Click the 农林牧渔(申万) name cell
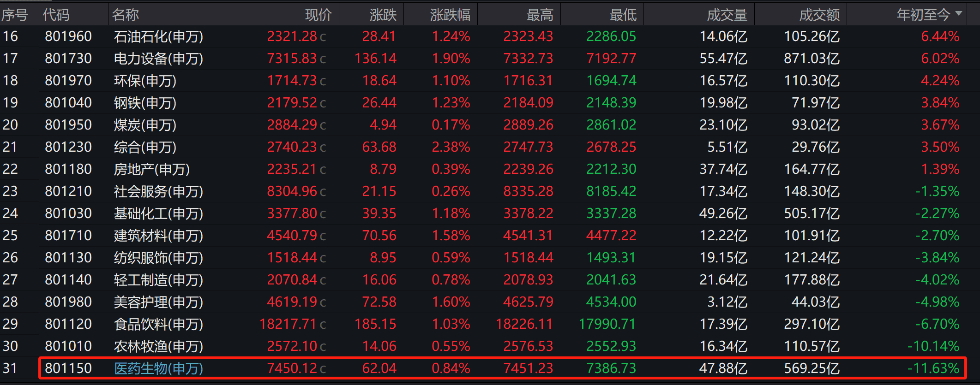 coord(158,346)
